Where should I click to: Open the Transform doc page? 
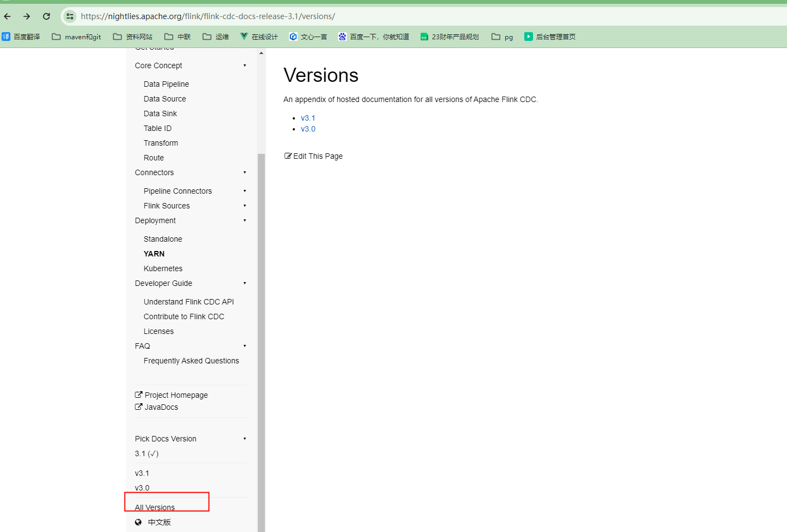(161, 143)
